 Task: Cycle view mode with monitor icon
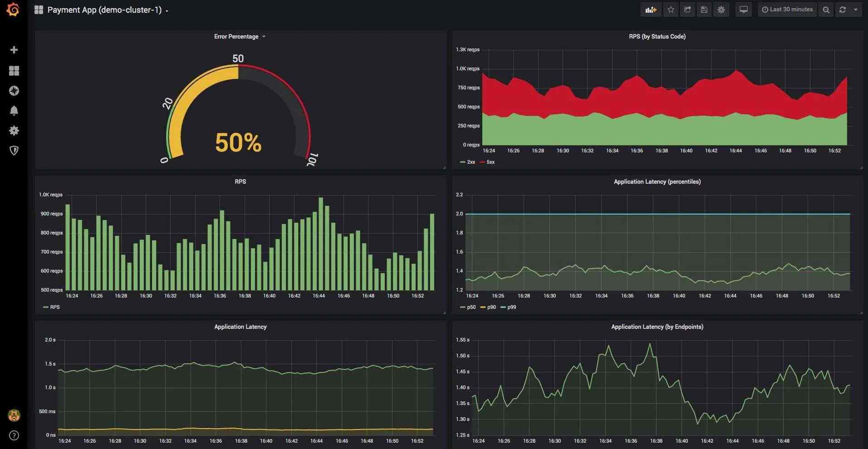tap(743, 10)
